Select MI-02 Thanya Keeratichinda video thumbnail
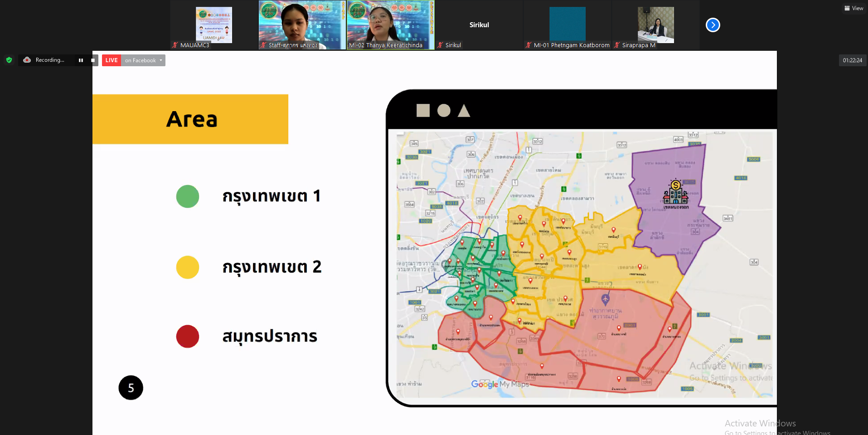Screen dimensions: 868x435 [x=390, y=25]
